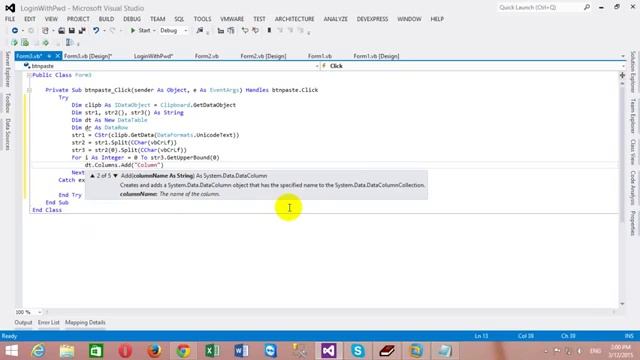Open the Class View side tab
This screenshot has height=360, width=640.
(x=633, y=152)
